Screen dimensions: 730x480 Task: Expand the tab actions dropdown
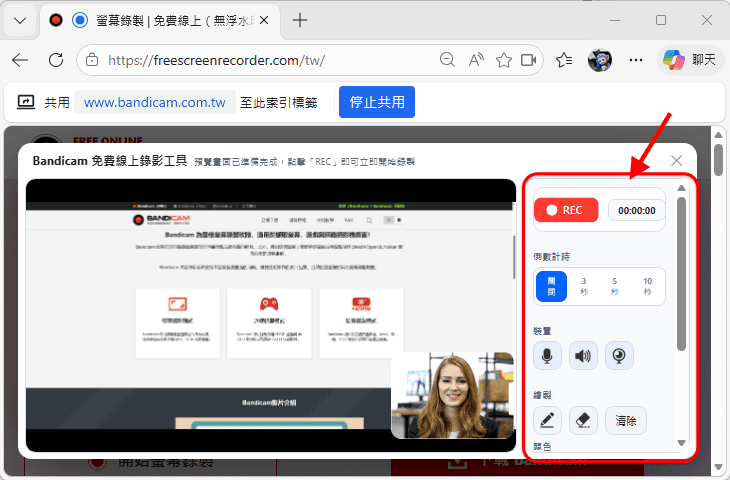tap(20, 20)
